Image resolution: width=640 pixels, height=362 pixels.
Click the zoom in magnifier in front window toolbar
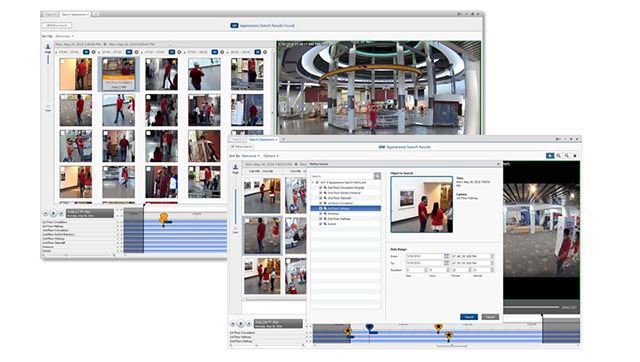coord(559,155)
